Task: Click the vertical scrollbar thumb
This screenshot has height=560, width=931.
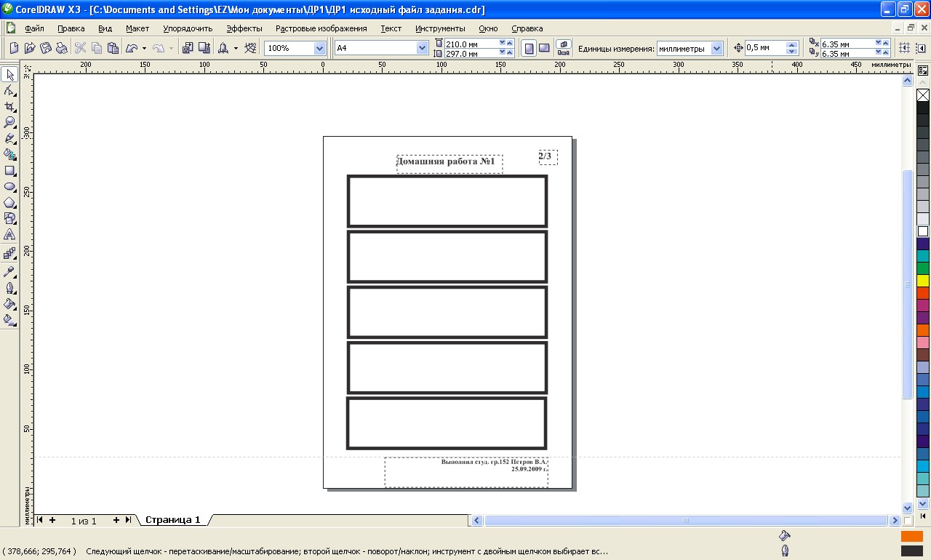Action: pos(907,284)
